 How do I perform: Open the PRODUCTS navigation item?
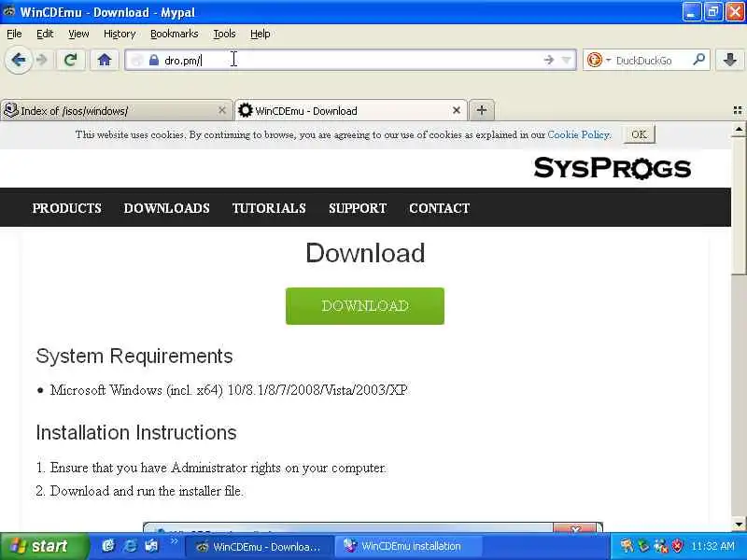(x=66, y=208)
